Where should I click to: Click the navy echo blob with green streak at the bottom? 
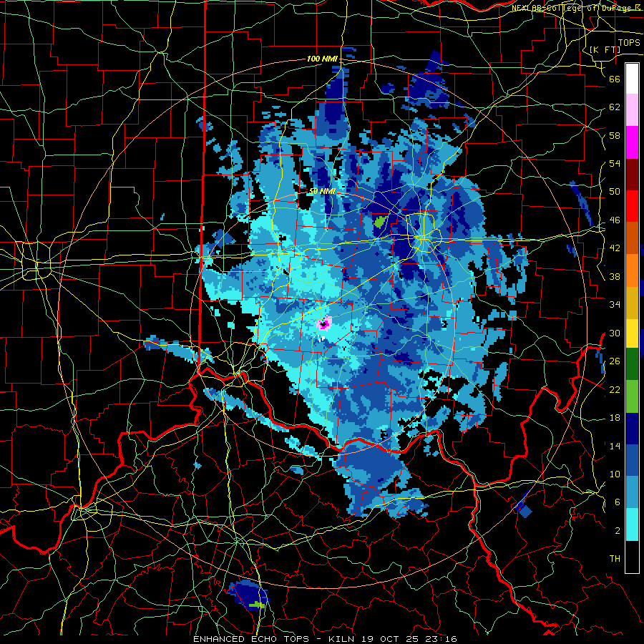coord(248,596)
